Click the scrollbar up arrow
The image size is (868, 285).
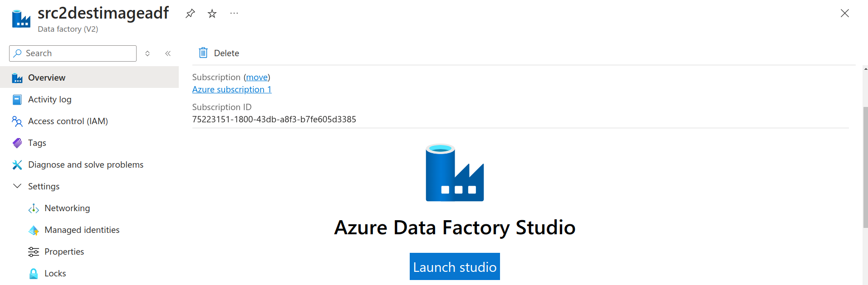click(865, 69)
